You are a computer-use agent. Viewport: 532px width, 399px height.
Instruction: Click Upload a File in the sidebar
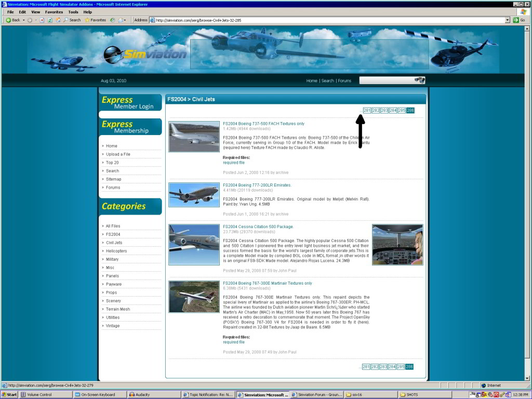point(118,154)
